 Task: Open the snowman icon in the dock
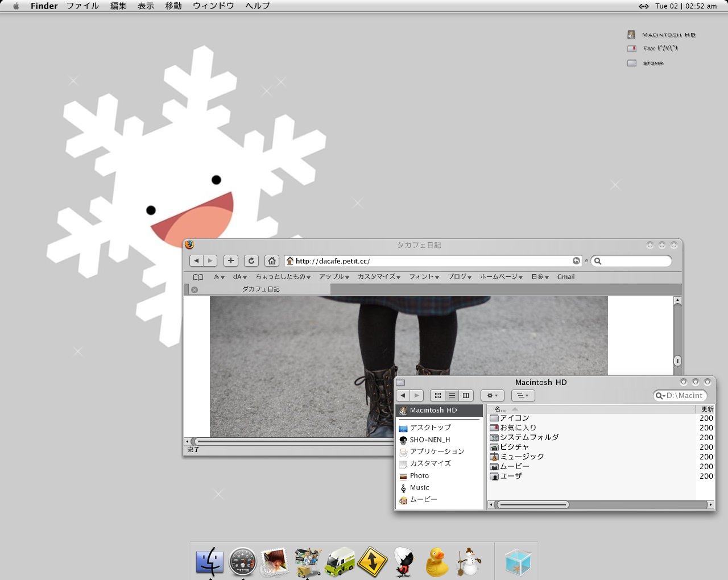pos(469,562)
